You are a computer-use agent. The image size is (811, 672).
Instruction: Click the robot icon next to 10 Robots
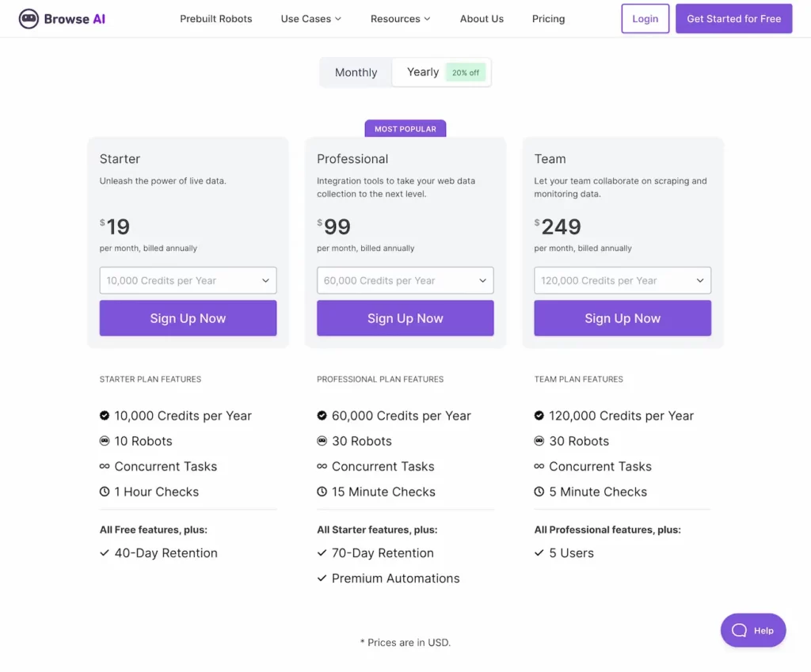point(105,441)
